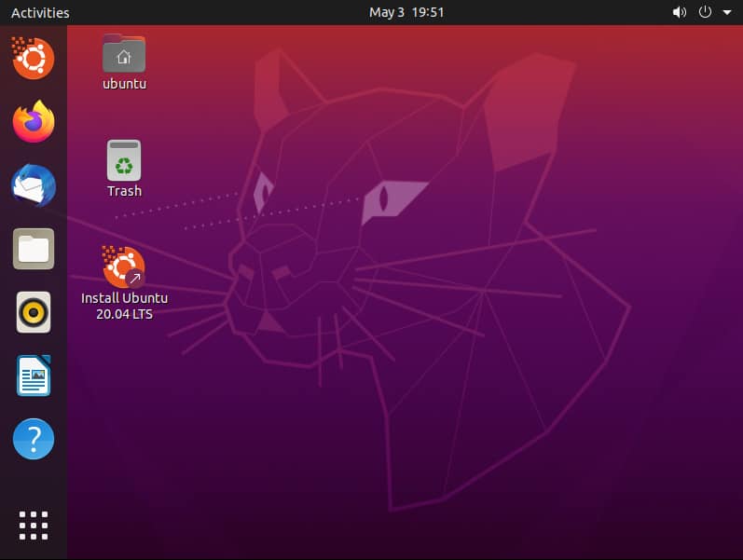Show Applications grid button
Image resolution: width=743 pixels, height=560 pixels.
[x=34, y=526]
